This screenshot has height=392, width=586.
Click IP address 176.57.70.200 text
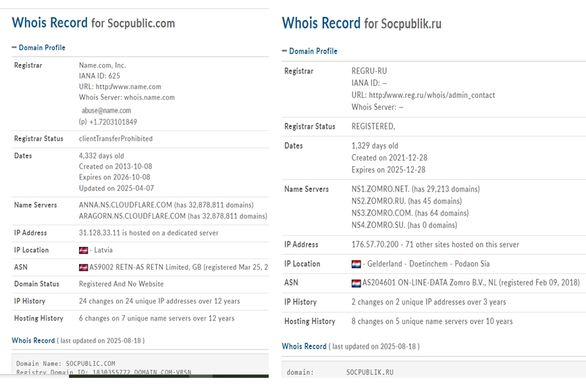(x=375, y=244)
